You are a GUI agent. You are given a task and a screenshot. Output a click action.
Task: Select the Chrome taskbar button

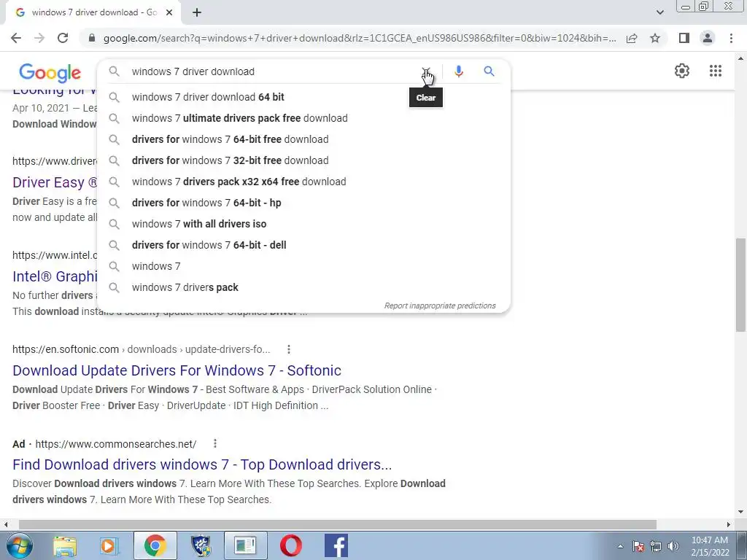tap(155, 545)
